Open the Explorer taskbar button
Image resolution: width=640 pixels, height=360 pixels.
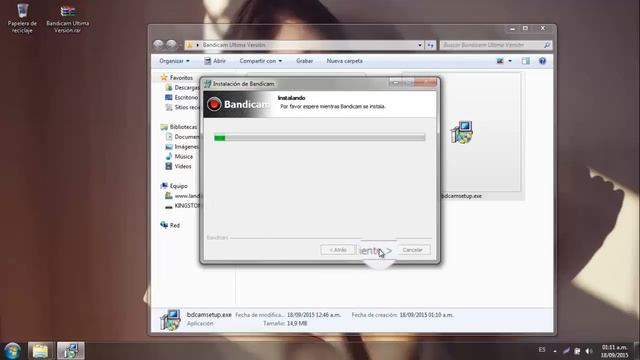click(x=40, y=351)
